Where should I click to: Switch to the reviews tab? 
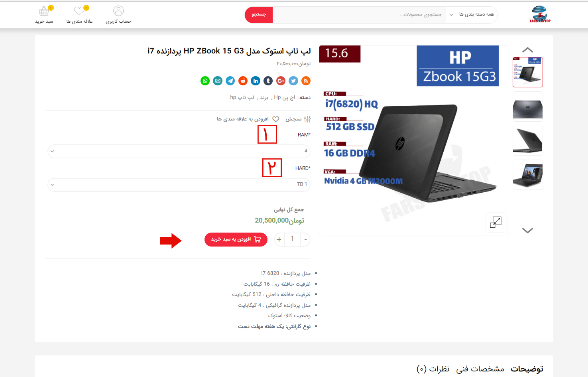click(433, 369)
